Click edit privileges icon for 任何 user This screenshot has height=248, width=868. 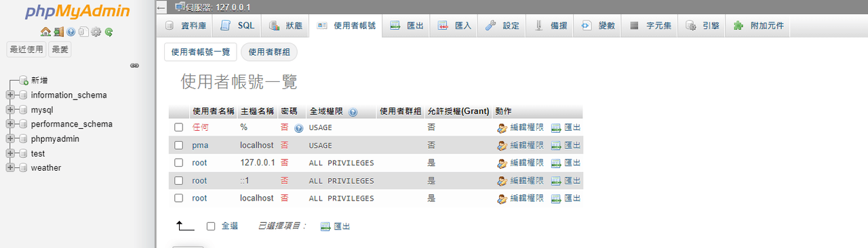coord(502,127)
